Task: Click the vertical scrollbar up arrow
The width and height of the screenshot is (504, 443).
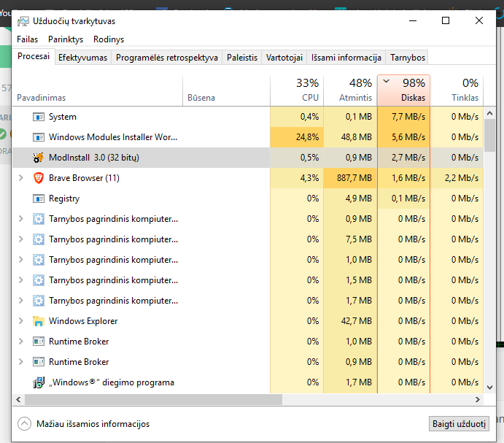Action: pos(489,113)
